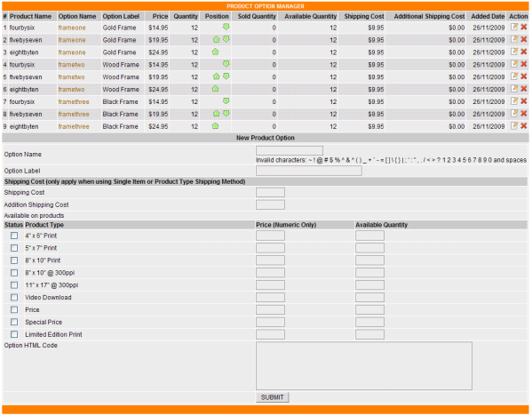
Task: Click edit icon for row 1 fourbysix
Action: 514,28
